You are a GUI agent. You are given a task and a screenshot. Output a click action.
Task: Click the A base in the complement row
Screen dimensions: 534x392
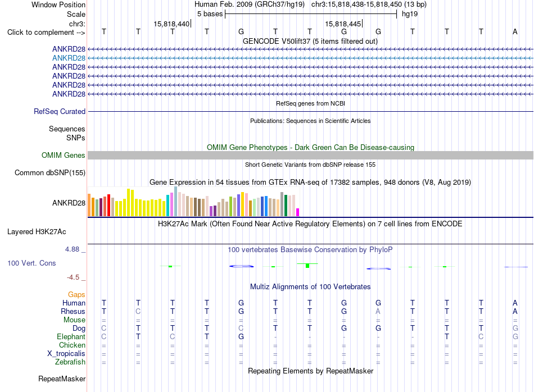[515, 31]
